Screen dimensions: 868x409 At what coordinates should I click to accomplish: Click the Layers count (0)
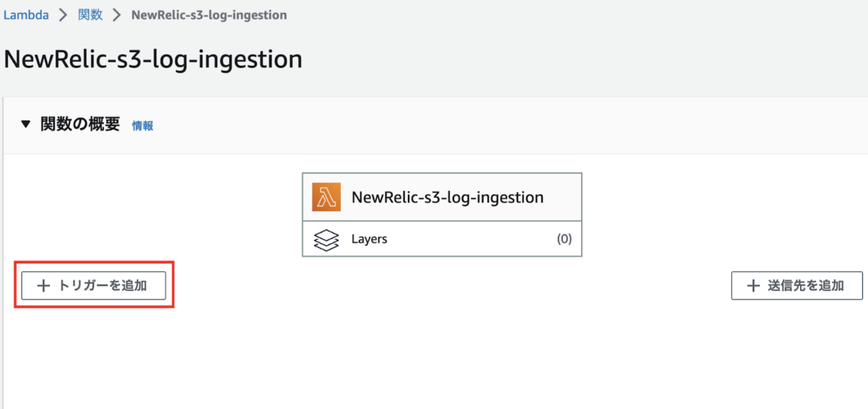pos(564,240)
